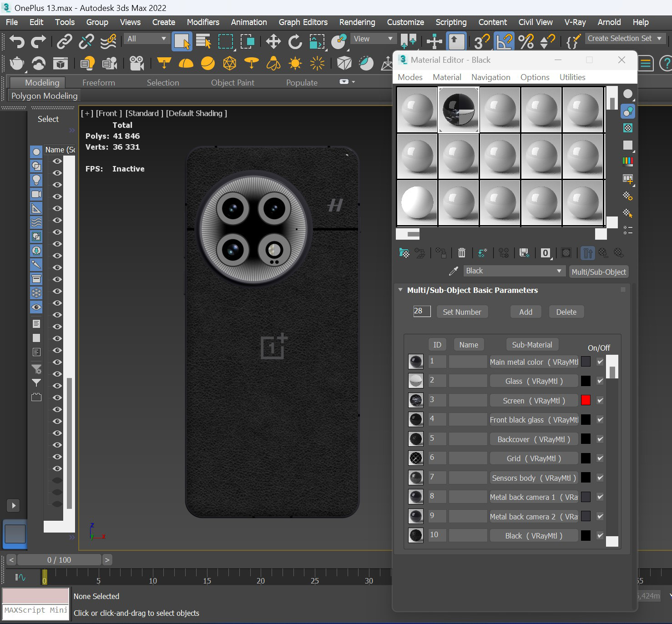672x624 pixels.
Task: Click the red Screen color swatch
Action: pyautogui.click(x=586, y=400)
